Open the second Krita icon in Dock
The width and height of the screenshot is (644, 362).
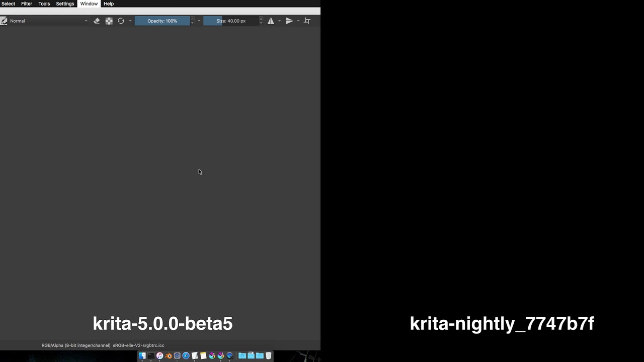[220, 356]
